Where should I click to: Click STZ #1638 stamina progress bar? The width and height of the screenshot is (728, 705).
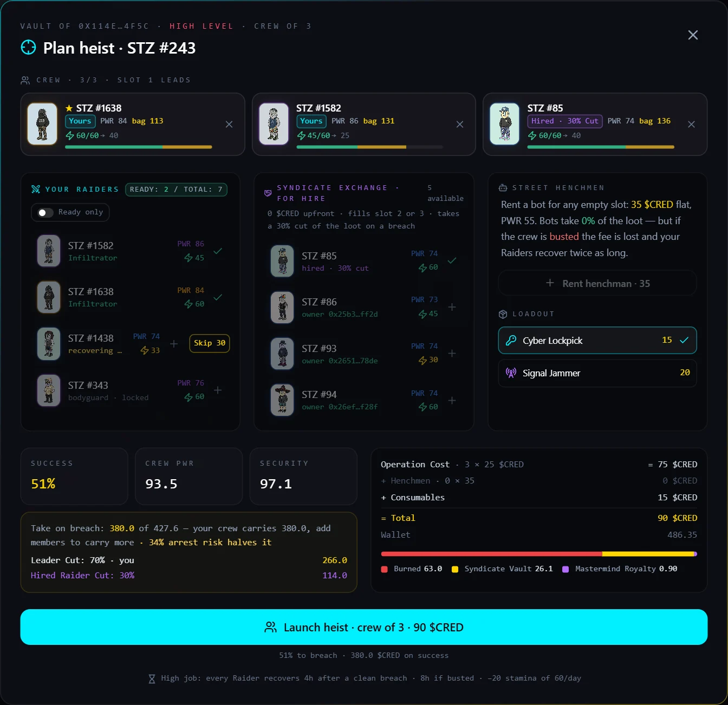click(x=139, y=147)
